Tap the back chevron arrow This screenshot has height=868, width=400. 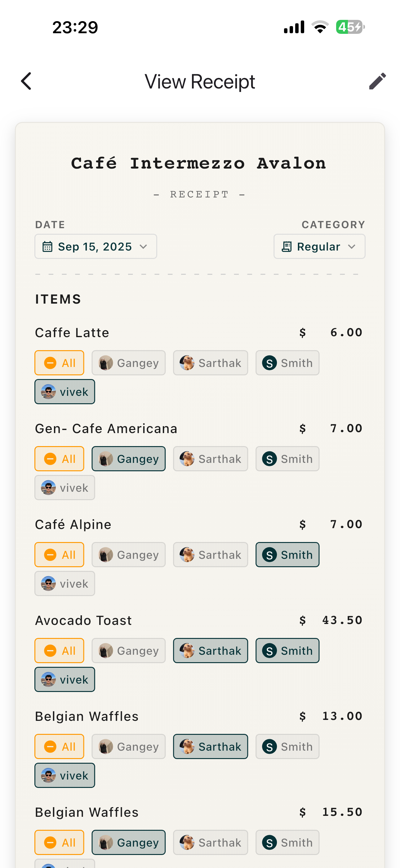click(x=26, y=81)
